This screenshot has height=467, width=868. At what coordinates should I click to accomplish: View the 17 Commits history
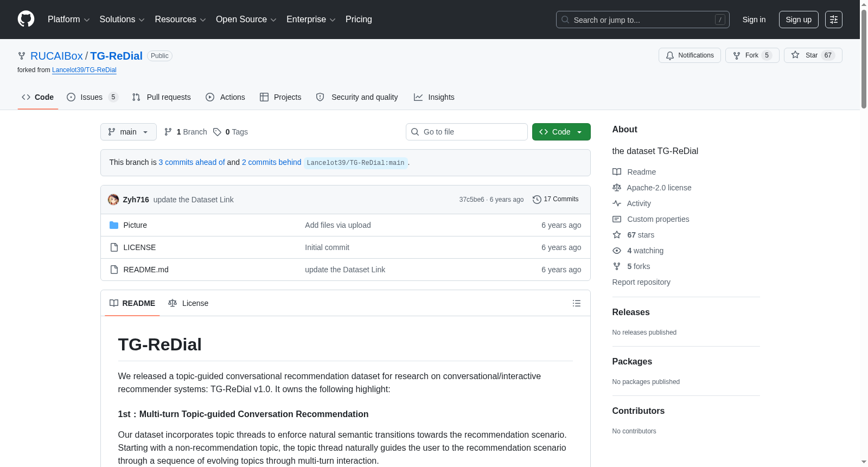point(556,200)
